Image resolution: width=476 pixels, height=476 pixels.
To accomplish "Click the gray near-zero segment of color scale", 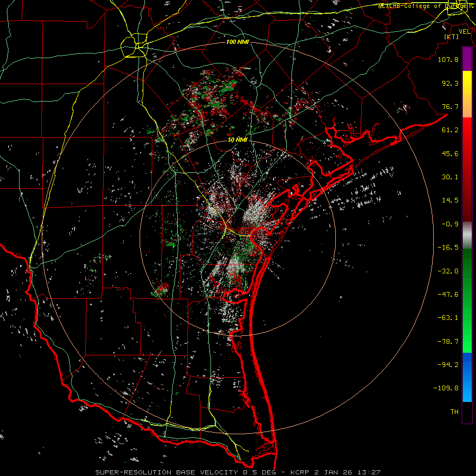I will coord(467,235).
